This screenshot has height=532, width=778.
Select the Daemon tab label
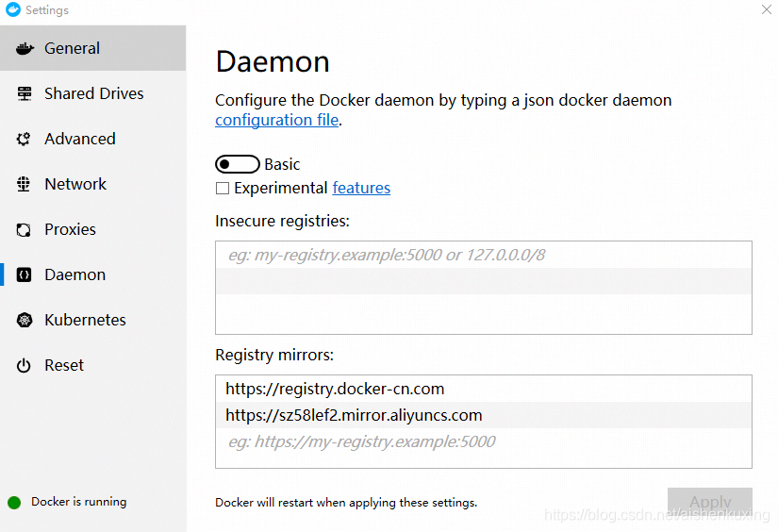coord(74,274)
